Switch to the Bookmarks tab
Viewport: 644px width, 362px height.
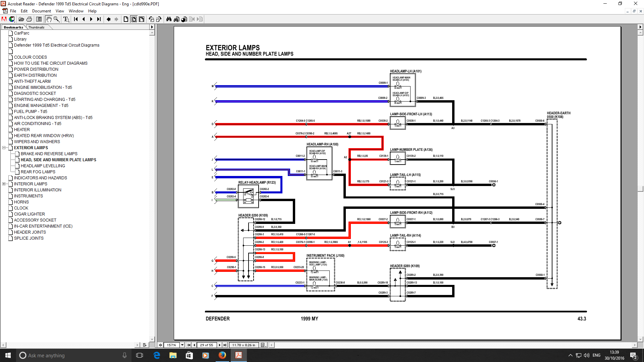(13, 27)
